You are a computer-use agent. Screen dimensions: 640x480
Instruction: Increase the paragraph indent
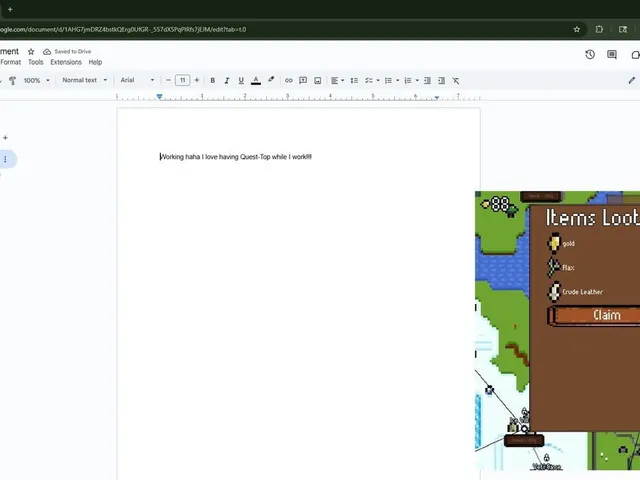coord(442,80)
